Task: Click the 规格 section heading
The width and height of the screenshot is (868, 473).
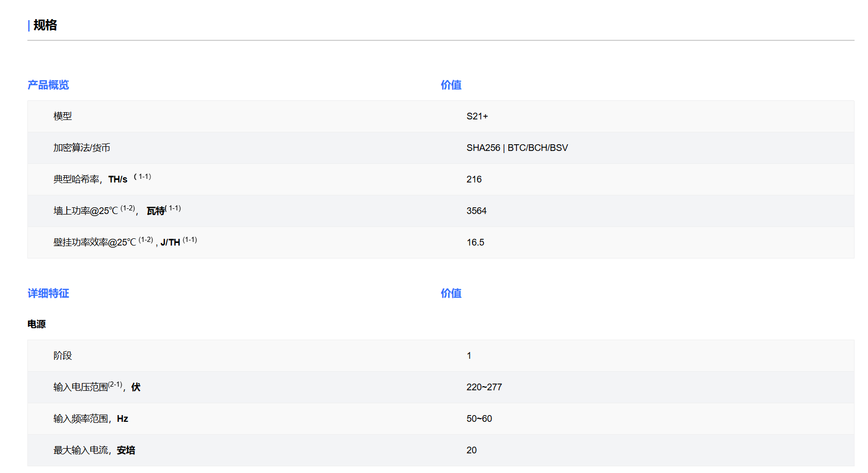Action: (45, 25)
